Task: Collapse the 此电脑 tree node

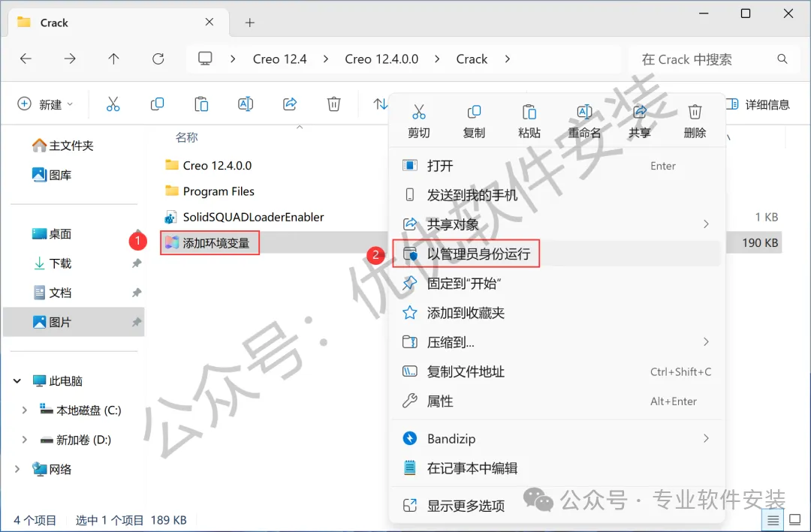Action: pos(17,381)
